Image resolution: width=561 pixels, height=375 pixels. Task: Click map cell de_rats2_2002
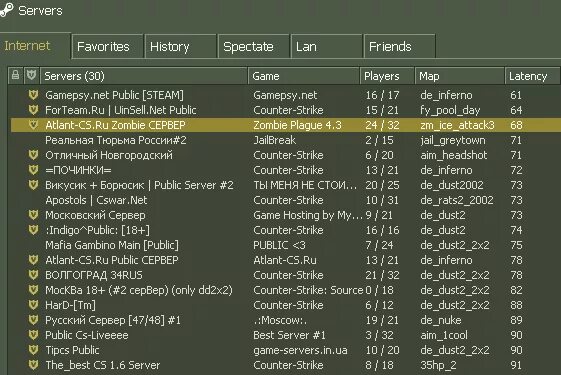[x=457, y=200]
